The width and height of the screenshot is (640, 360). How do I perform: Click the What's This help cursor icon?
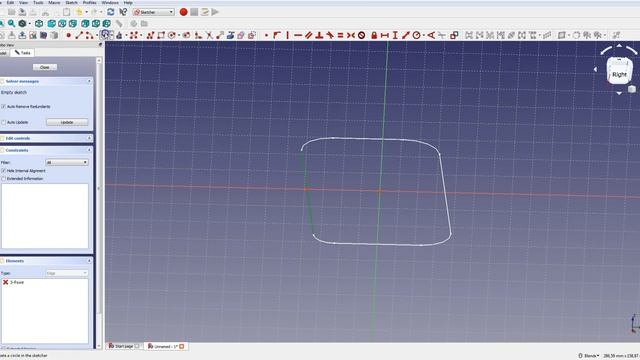(x=123, y=12)
